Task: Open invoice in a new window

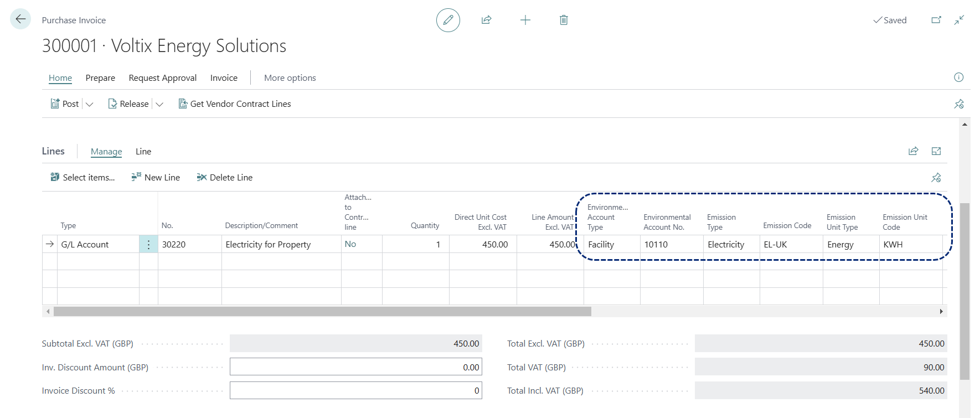Action: click(936, 20)
